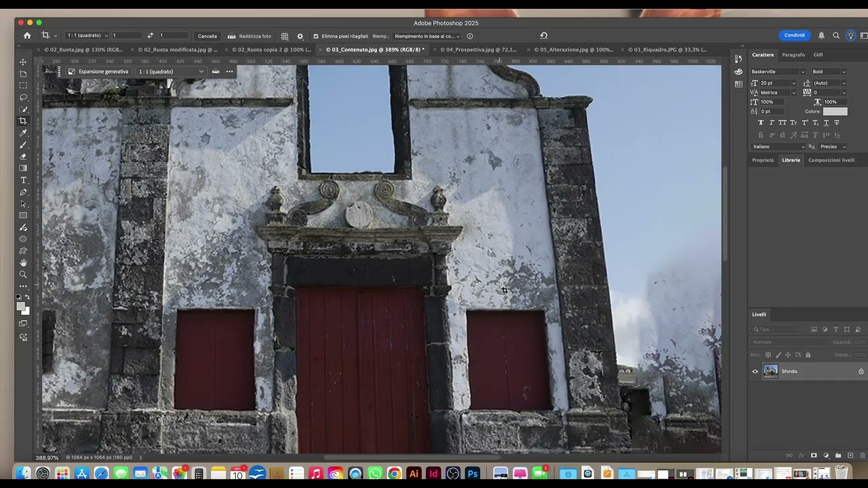Add a layer mask
The image size is (868, 488).
coord(814,455)
